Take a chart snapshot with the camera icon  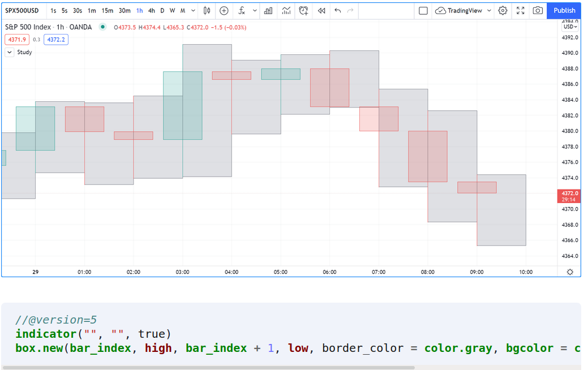click(538, 11)
